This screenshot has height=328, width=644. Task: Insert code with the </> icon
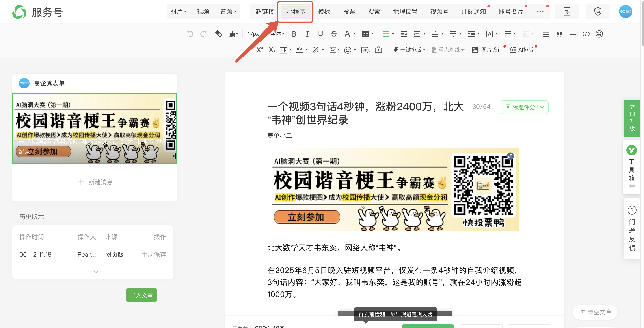coord(586,34)
